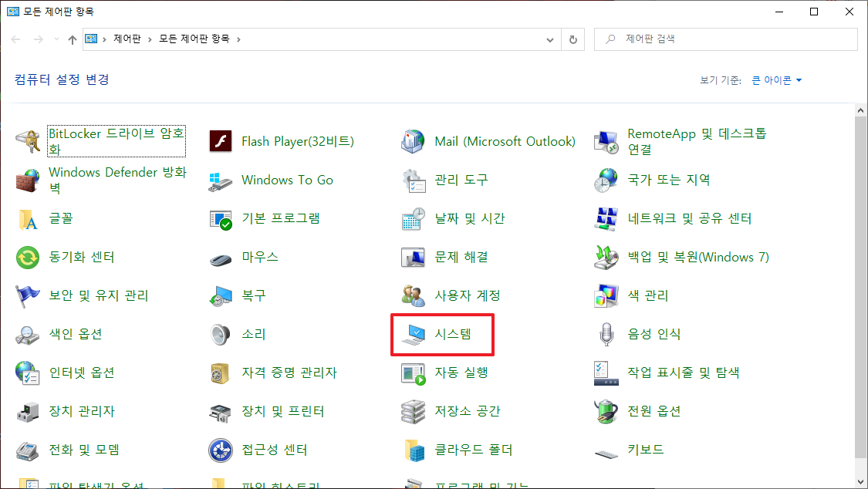Open the 날짜 및 시간 calendar icon
Image resolution: width=868 pixels, height=489 pixels.
pos(413,219)
